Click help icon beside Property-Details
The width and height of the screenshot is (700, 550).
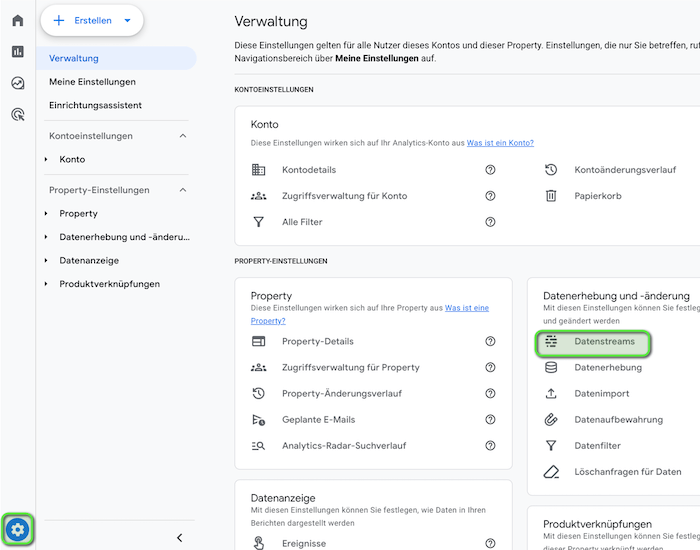click(490, 342)
